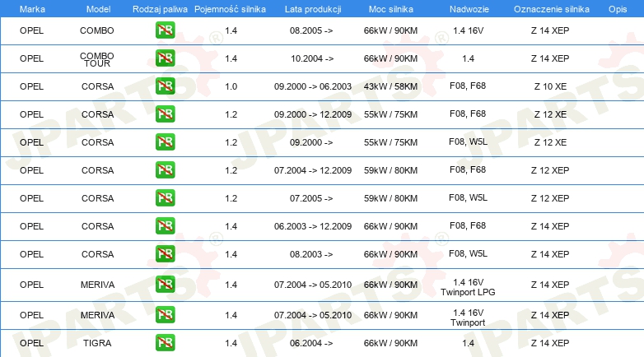Click the 08.2005 -> production date

pos(311,30)
